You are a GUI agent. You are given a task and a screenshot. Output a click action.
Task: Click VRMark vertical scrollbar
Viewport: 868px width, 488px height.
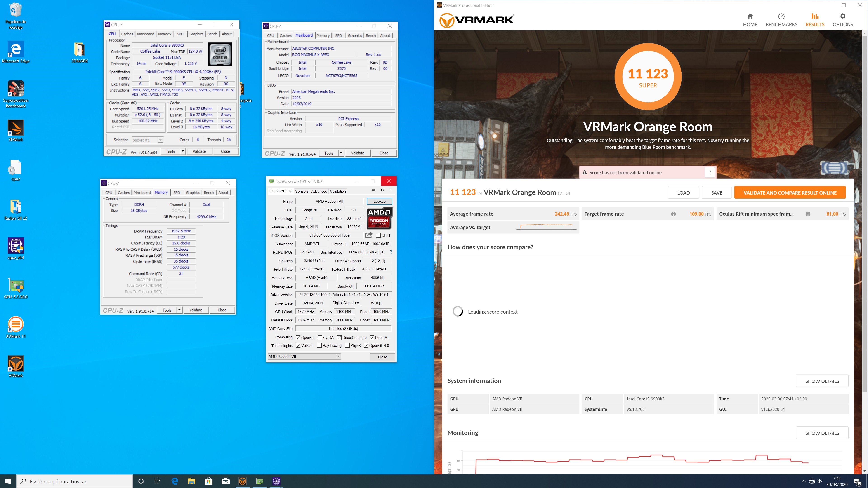864,214
